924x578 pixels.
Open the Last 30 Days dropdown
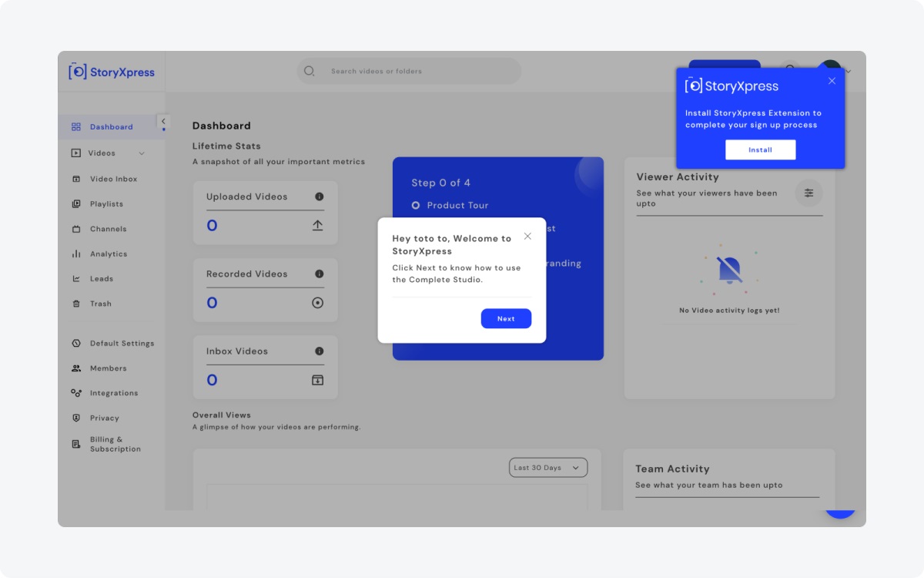(548, 468)
